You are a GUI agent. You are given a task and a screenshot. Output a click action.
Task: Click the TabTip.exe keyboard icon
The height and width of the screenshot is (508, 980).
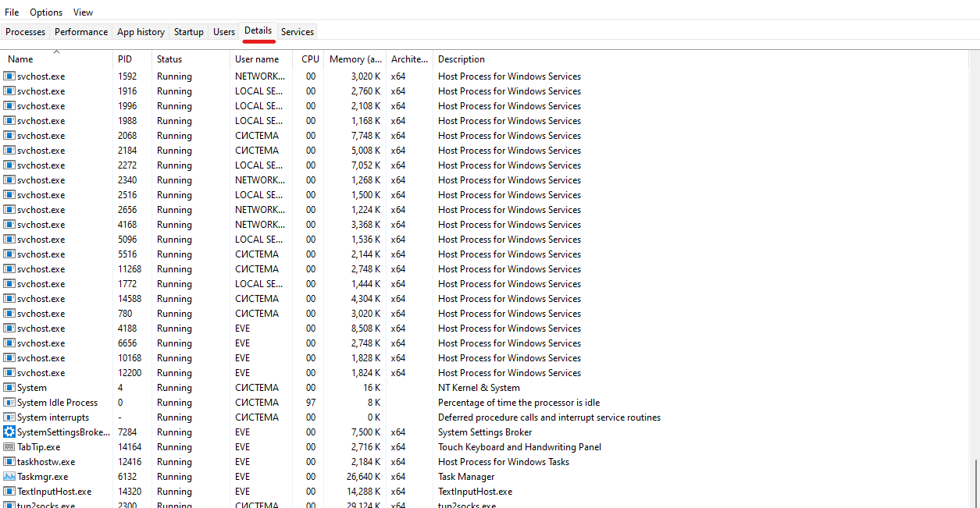(x=9, y=447)
